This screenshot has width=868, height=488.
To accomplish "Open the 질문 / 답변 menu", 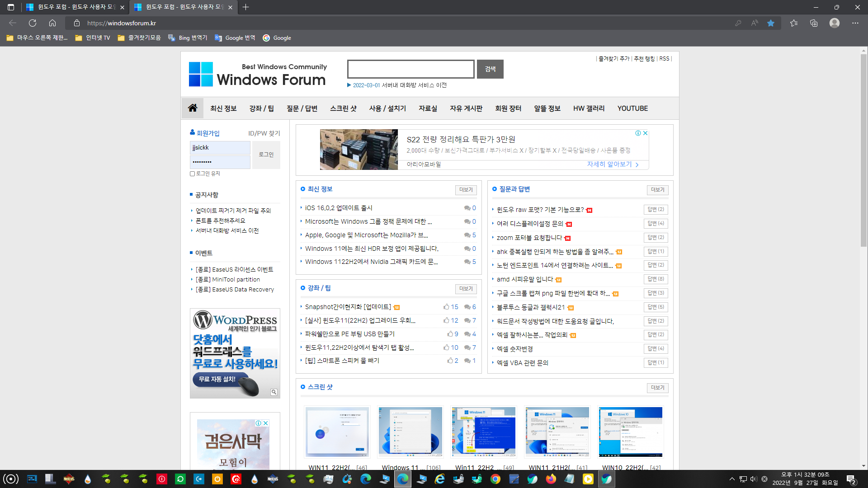I will pos(302,108).
